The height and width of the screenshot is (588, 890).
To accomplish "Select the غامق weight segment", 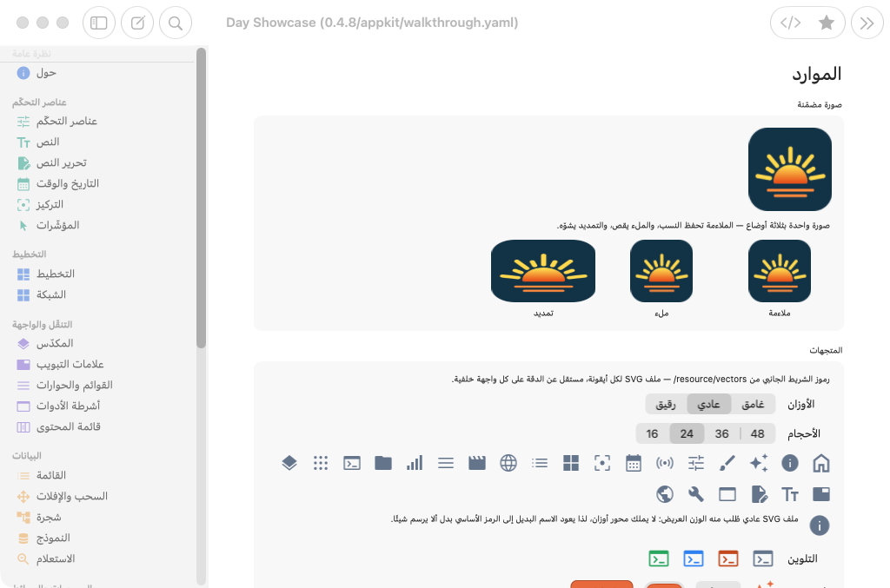I will (x=753, y=404).
